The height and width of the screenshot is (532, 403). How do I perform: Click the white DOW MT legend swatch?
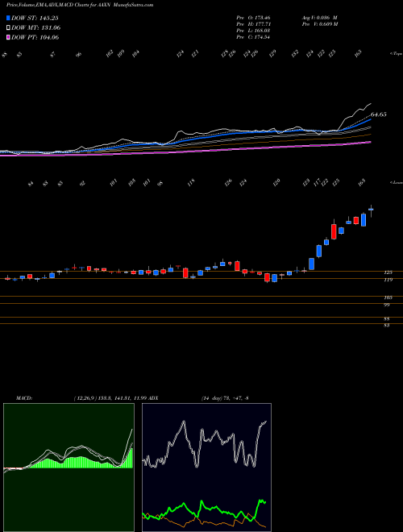click(x=9, y=27)
